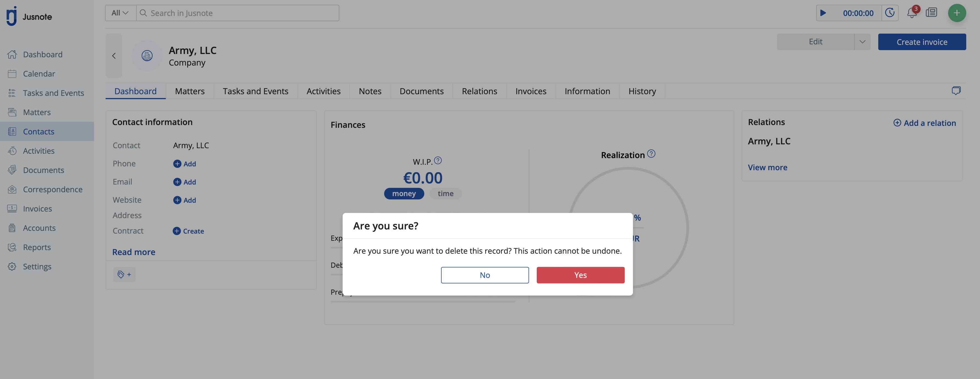Open the news feed icon
This screenshot has height=379, width=980.
click(x=931, y=13)
